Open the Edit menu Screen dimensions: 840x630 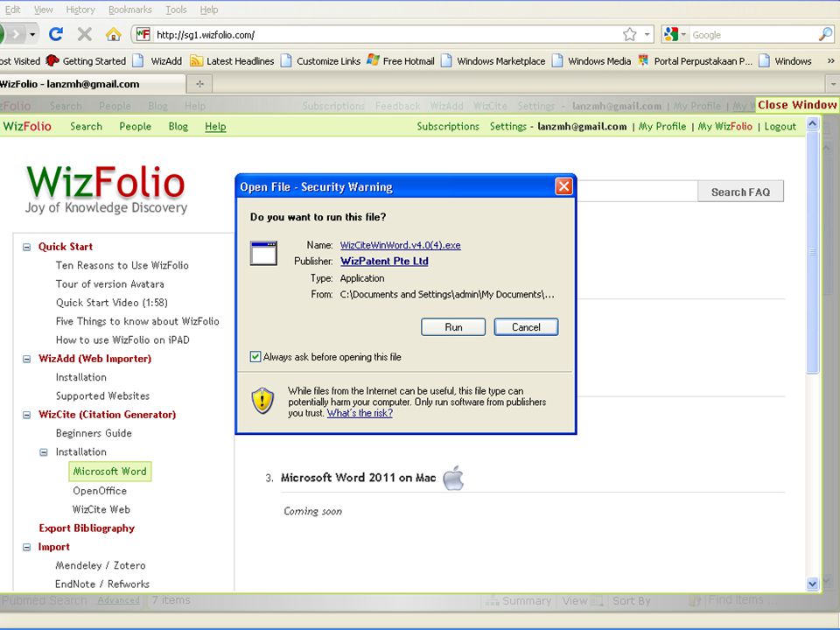(11, 10)
